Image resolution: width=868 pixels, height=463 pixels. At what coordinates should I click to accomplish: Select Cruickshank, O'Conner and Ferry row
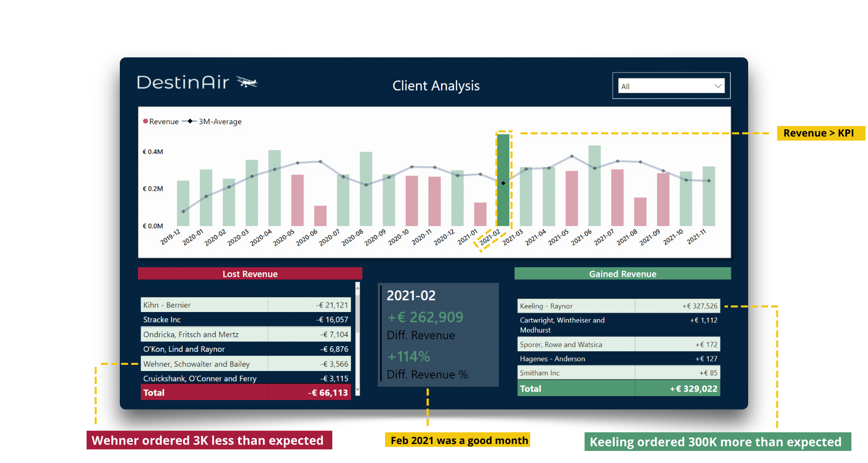click(x=246, y=378)
